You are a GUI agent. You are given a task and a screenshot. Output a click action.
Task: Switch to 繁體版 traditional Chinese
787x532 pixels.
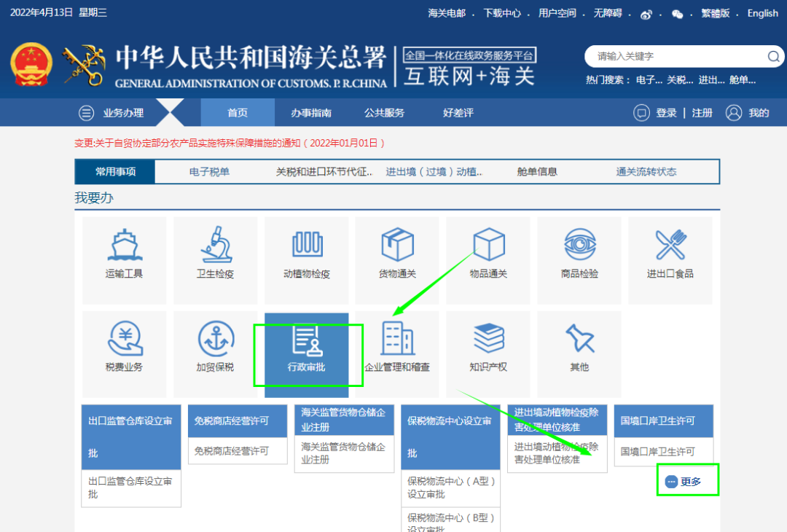[x=716, y=13]
